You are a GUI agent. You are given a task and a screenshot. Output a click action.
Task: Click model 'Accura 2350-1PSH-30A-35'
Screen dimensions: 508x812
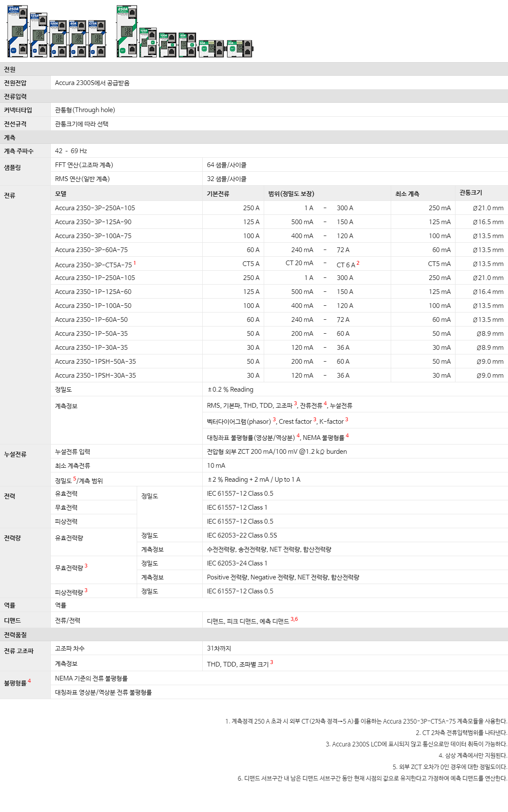tap(96, 376)
